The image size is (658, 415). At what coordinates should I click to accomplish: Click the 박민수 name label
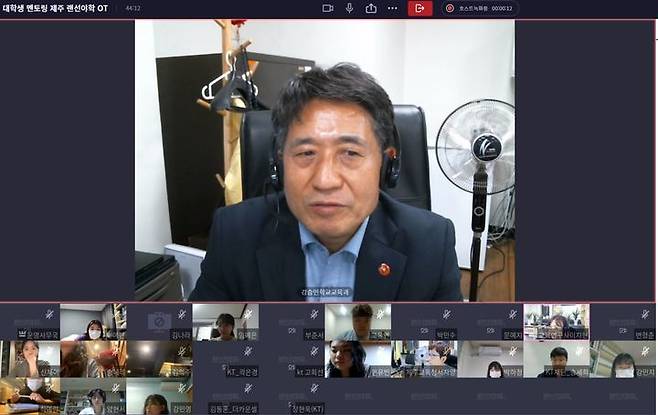[x=446, y=335]
